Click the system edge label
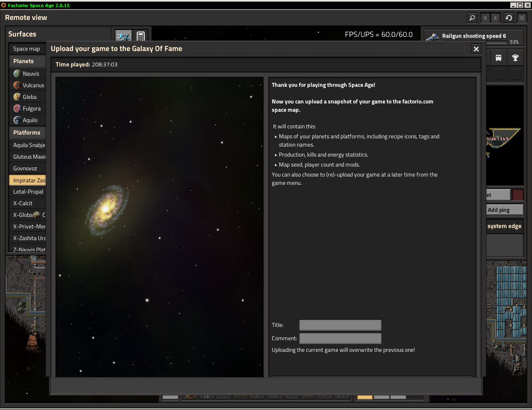 pos(504,226)
